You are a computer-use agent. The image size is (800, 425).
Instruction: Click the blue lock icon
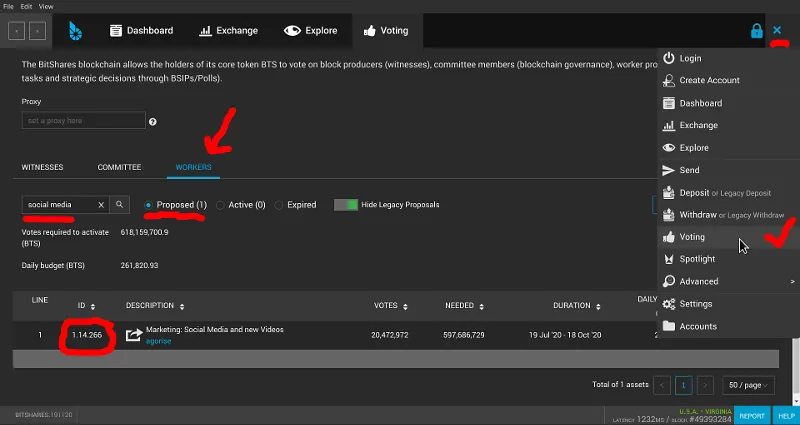(x=757, y=31)
